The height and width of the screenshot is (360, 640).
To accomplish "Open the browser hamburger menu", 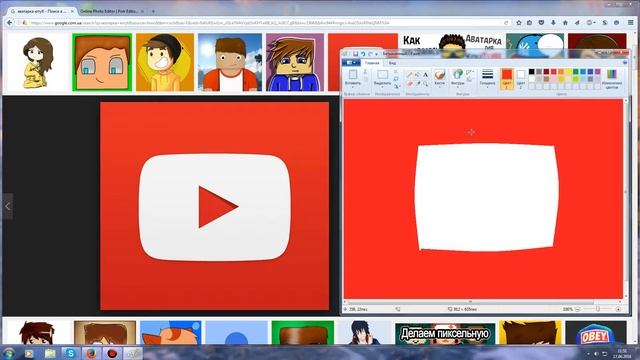I will pyautogui.click(x=631, y=23).
